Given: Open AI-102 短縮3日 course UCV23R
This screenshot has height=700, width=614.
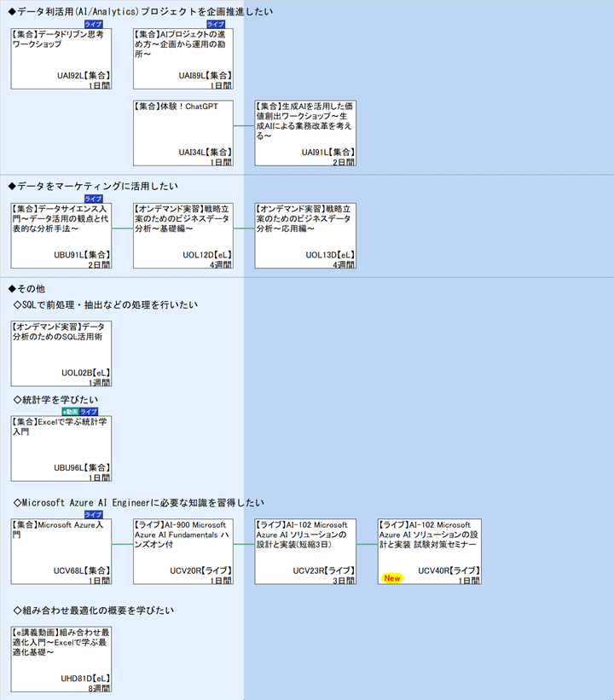Looking at the screenshot, I should (305, 552).
